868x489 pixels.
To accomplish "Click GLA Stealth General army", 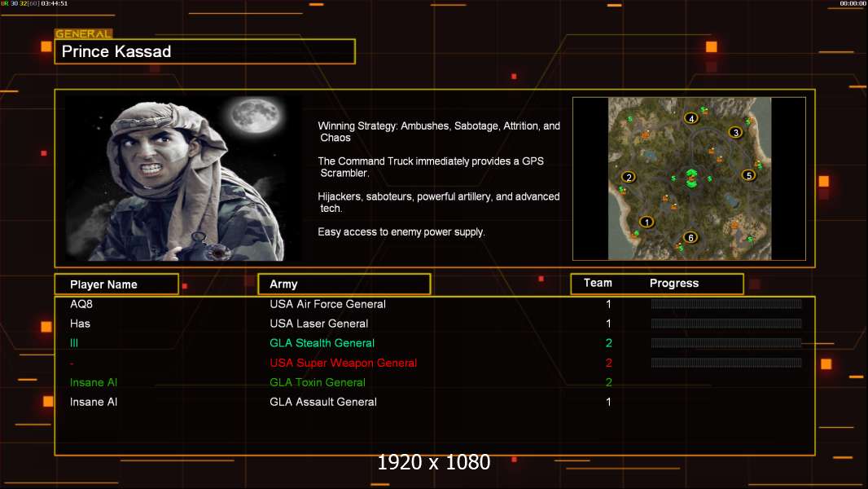I will 322,343.
